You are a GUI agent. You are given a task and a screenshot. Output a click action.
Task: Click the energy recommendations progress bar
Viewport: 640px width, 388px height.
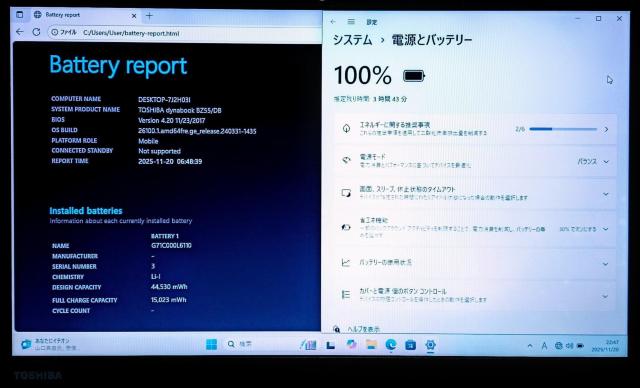(563, 129)
